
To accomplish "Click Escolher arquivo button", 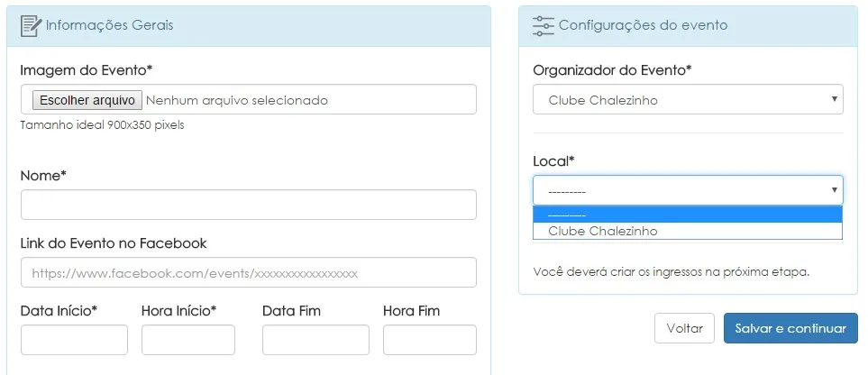I will click(87, 100).
